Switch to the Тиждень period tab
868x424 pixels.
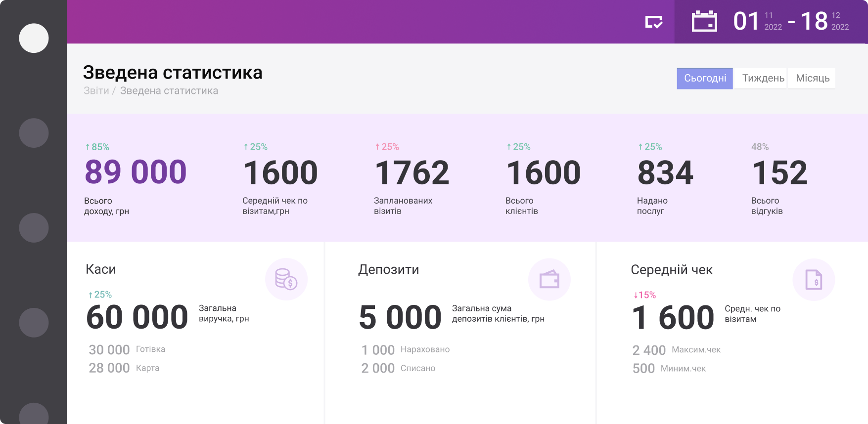click(x=763, y=78)
